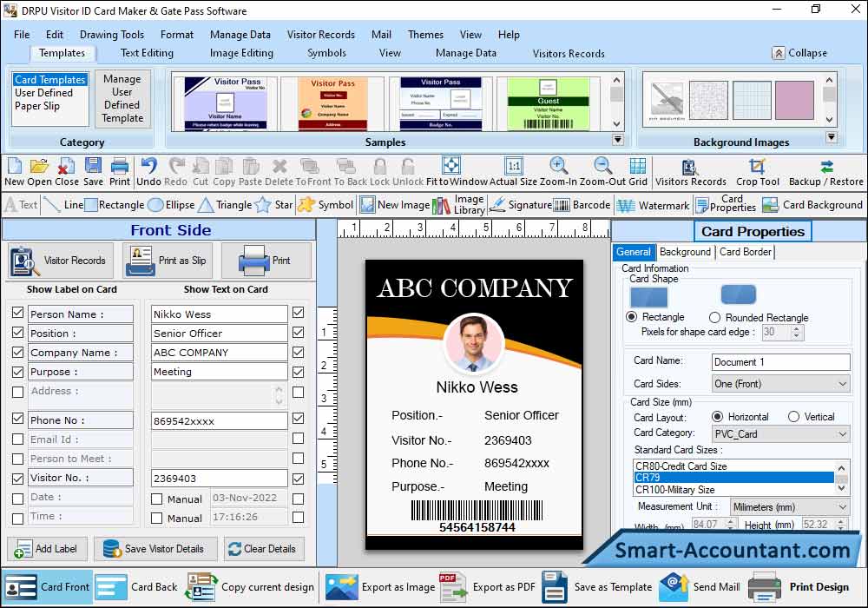Viewport: 868px width, 608px height.
Task: Close the current document with Close icon
Action: tap(67, 166)
